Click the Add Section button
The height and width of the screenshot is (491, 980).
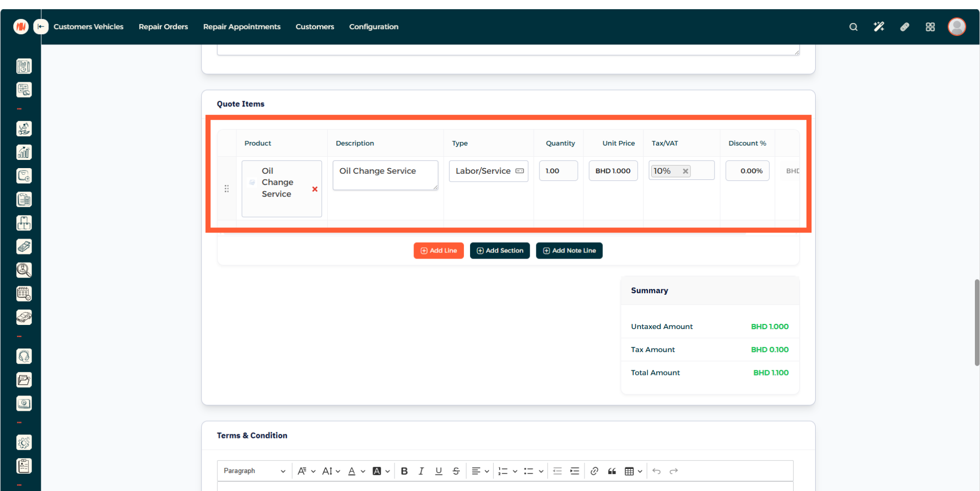pos(500,251)
